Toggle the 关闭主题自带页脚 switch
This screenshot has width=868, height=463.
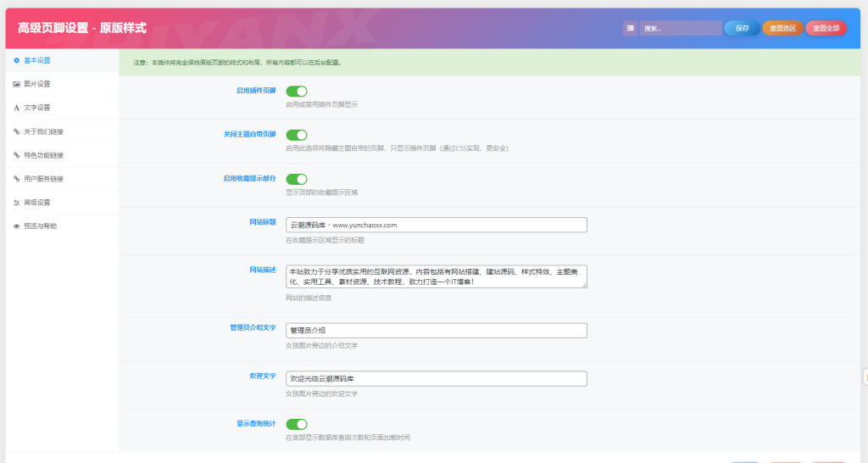click(x=296, y=135)
